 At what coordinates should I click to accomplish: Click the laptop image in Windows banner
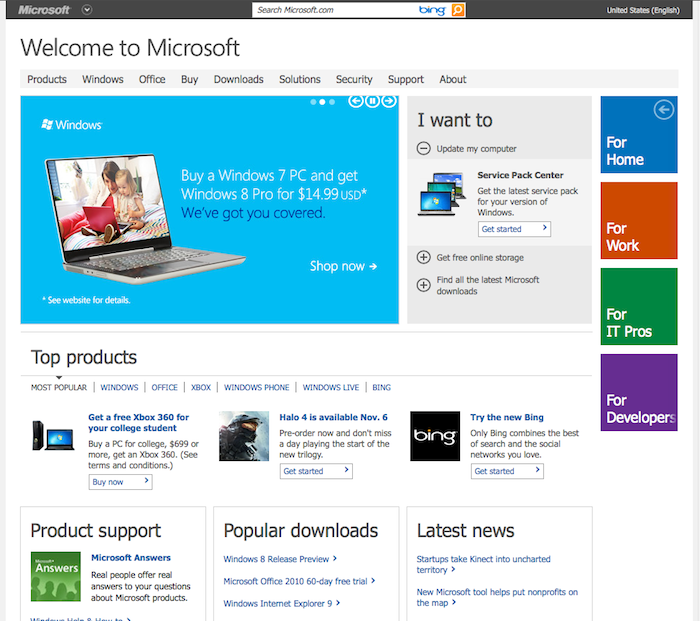[x=143, y=219]
